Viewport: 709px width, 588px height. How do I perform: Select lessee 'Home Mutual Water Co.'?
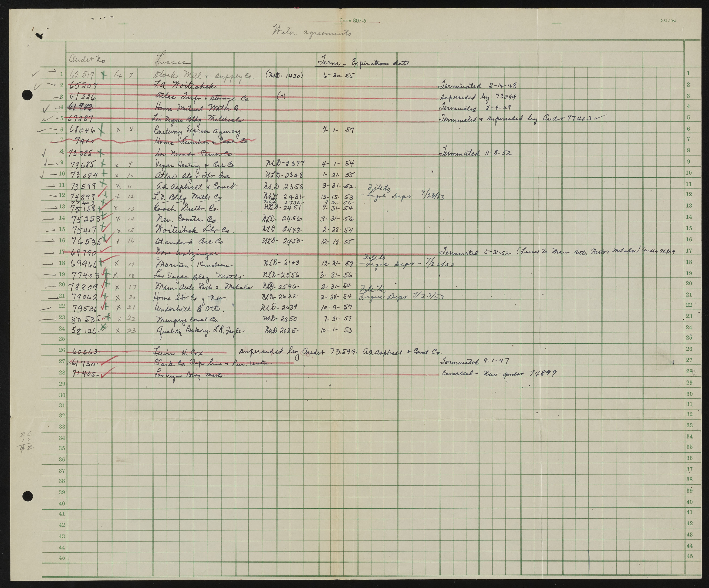198,108
